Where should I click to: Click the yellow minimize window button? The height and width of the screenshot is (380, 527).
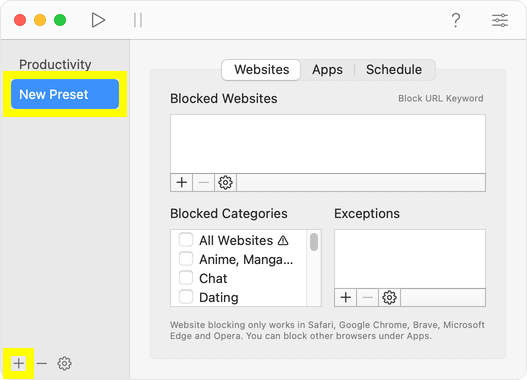[40, 20]
